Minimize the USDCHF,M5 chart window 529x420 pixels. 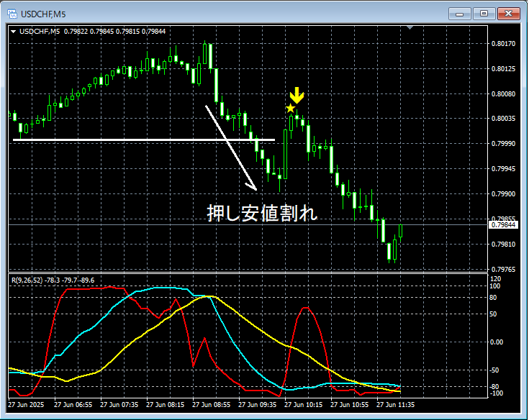[459, 14]
